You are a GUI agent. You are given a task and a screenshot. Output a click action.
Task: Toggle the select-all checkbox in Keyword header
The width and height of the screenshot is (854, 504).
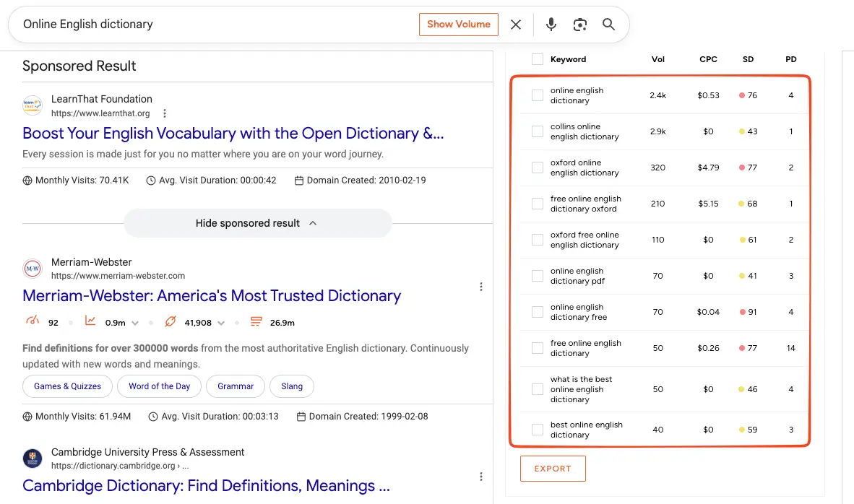[x=538, y=59]
